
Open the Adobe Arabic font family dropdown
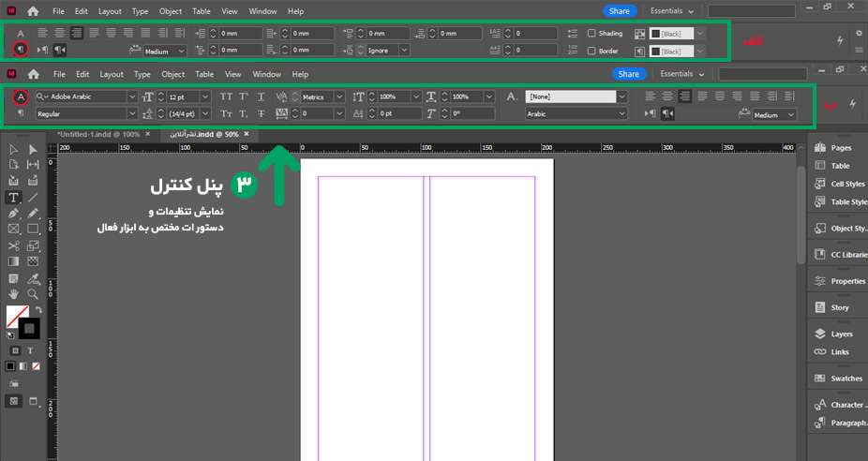[x=130, y=97]
